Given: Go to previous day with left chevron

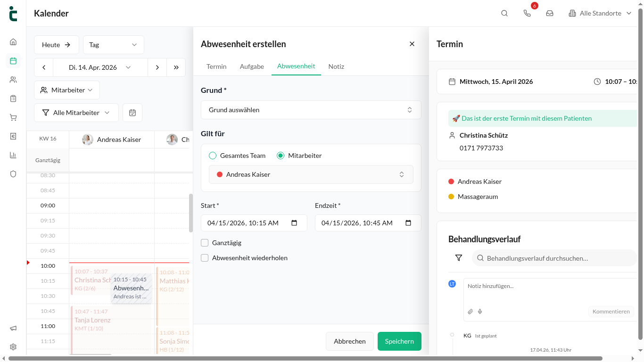Looking at the screenshot, I should [44, 67].
